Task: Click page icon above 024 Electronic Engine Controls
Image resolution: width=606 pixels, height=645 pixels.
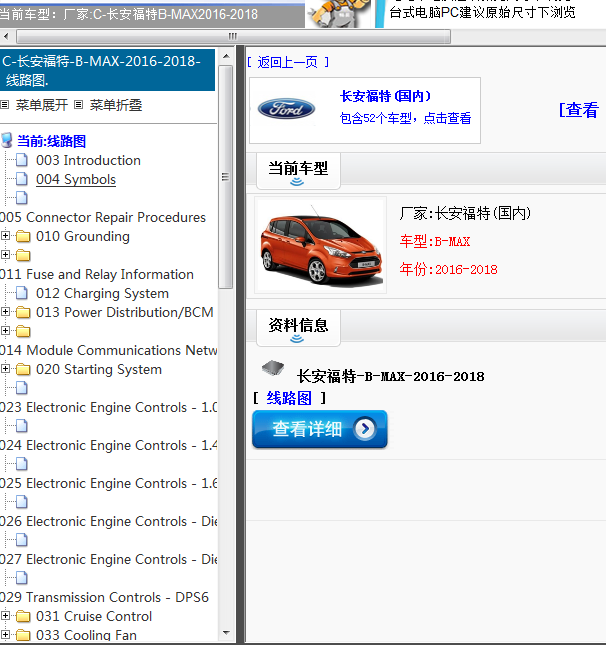Action: tap(22, 426)
